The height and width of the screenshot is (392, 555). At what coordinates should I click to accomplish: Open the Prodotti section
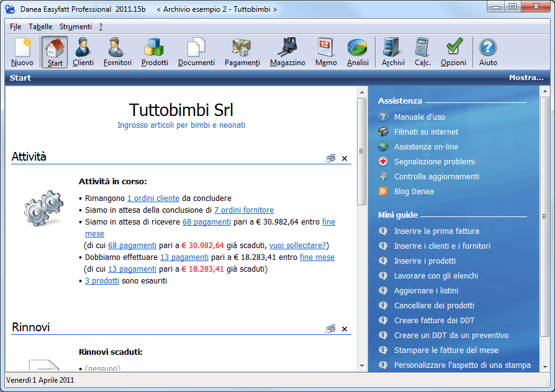tap(155, 52)
